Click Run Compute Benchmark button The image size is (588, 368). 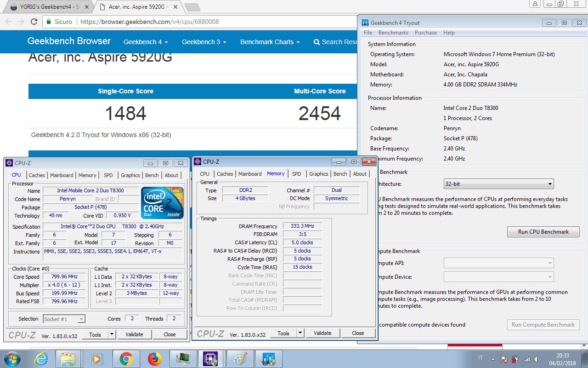(x=543, y=325)
